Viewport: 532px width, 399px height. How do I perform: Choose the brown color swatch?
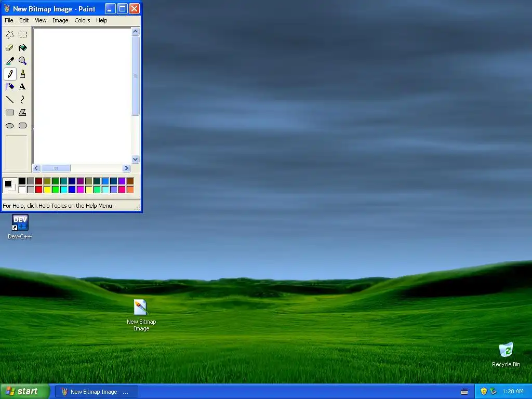[130, 181]
